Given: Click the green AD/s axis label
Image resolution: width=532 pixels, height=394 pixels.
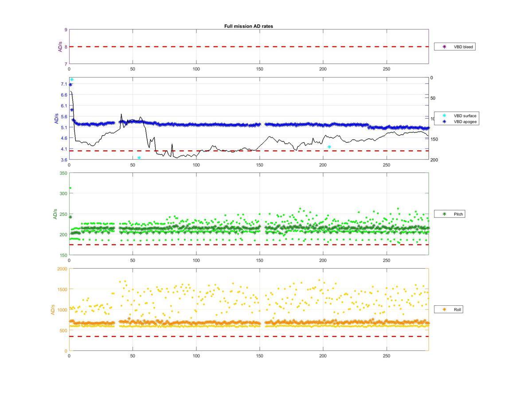Looking at the screenshot, I should tap(55, 214).
